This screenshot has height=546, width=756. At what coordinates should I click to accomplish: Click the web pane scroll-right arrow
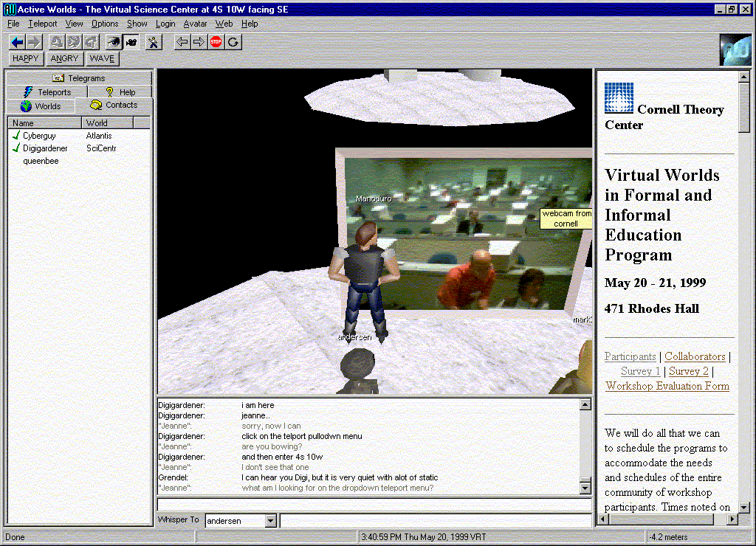coord(732,519)
